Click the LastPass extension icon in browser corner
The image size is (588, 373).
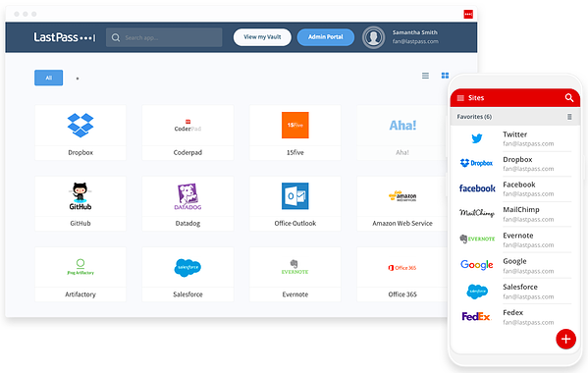point(468,15)
